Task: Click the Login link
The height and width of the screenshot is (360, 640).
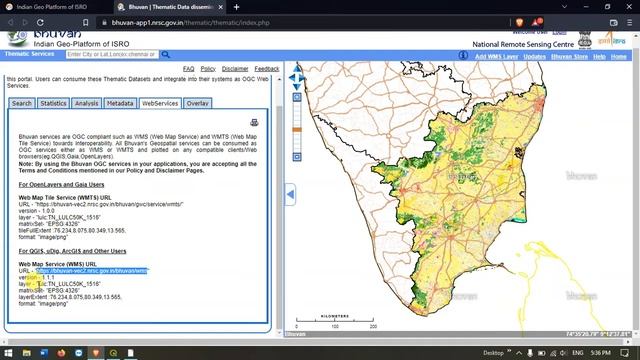Action: pyautogui.click(x=560, y=32)
